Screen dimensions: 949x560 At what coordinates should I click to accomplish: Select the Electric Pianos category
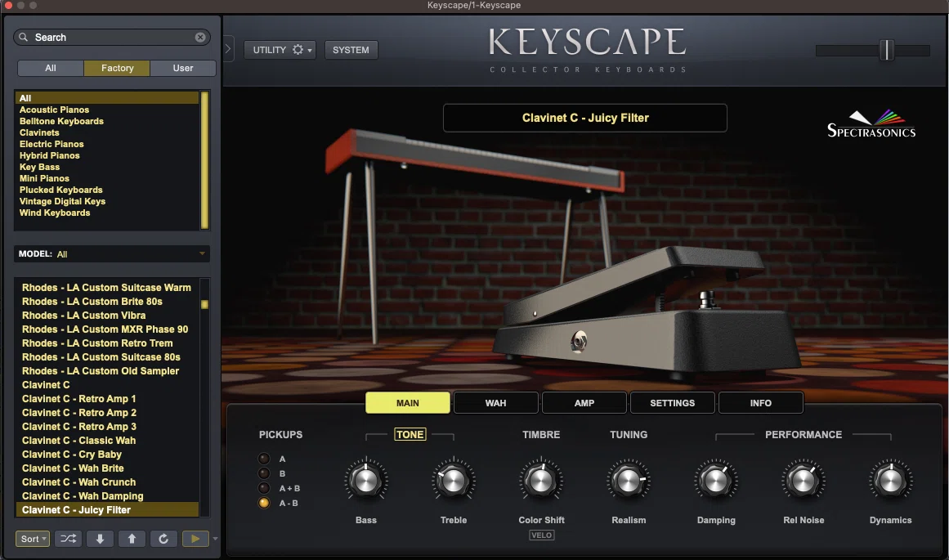click(51, 144)
